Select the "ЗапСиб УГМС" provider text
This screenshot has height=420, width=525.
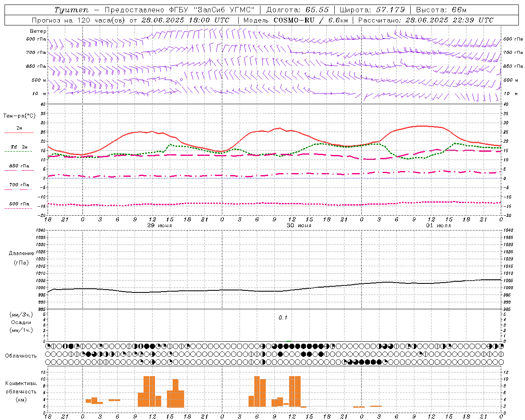pyautogui.click(x=224, y=10)
